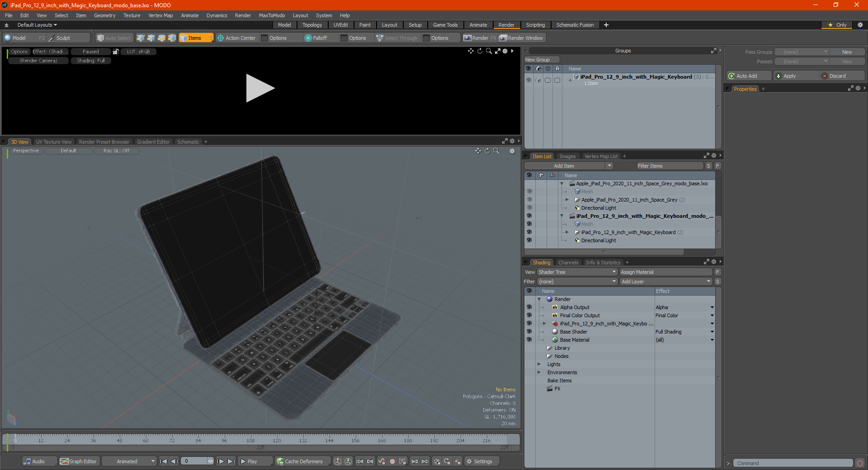Image resolution: width=868 pixels, height=470 pixels.
Task: Expand the iPad_Pro_12_9_inch_with_Magic_Keyboard (2) group
Action: 567,232
